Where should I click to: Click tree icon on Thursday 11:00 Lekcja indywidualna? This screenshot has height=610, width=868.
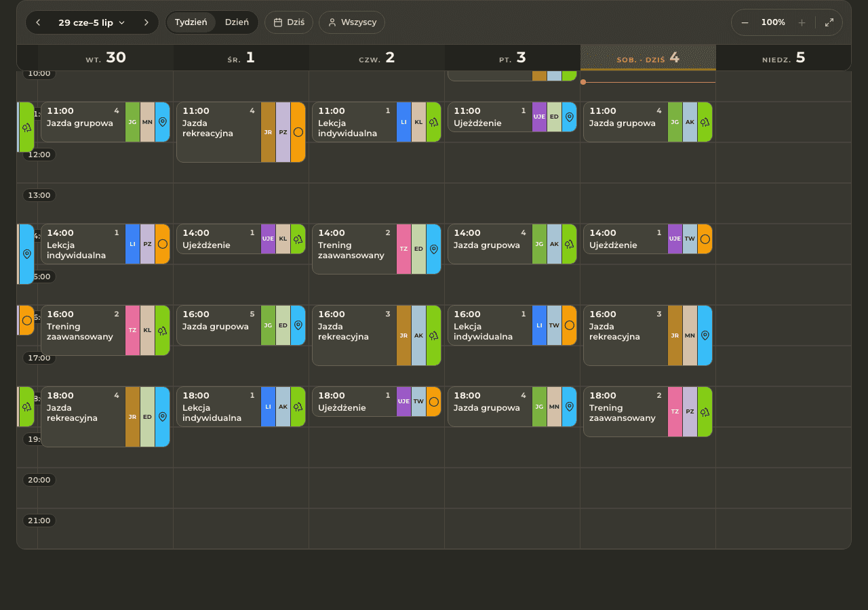pyautogui.click(x=433, y=122)
